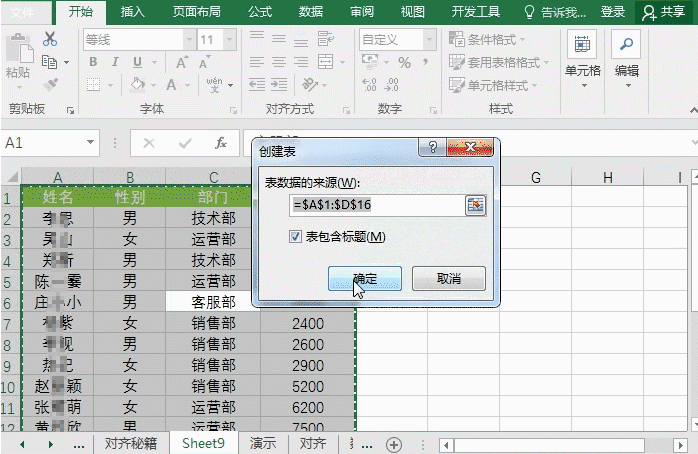Toggle Bold formatting
698x454 pixels.
click(93, 62)
